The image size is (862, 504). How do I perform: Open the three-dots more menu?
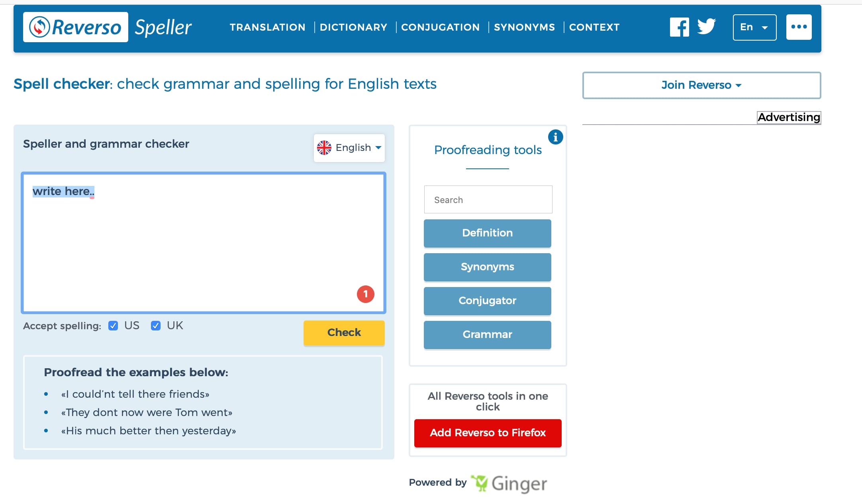(x=799, y=27)
